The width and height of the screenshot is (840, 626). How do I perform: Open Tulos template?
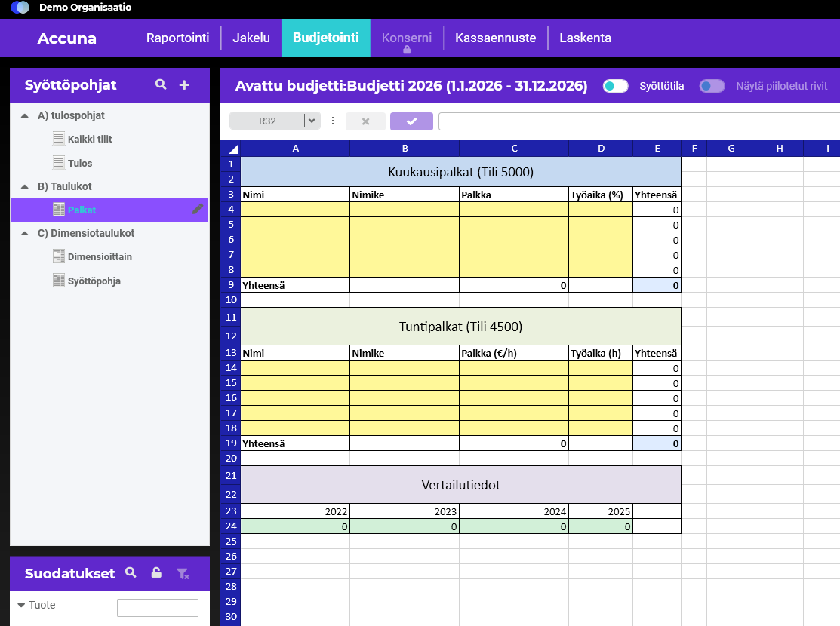[80, 164]
